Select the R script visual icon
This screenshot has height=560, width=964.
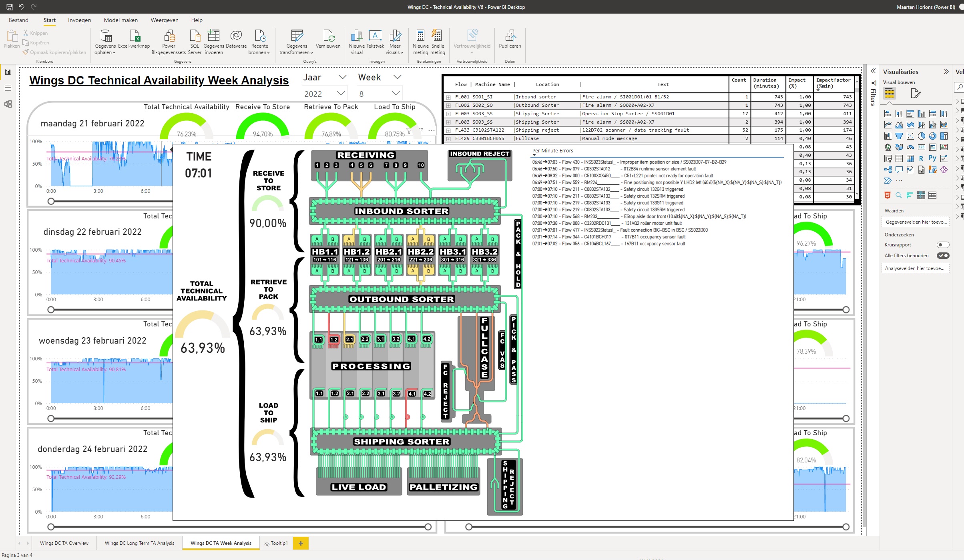(921, 158)
